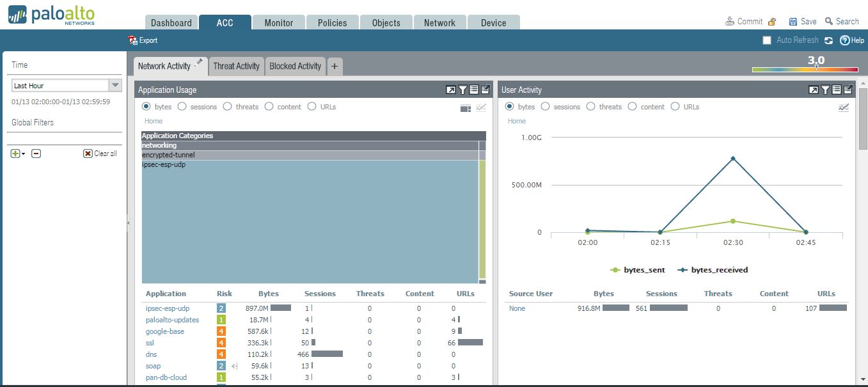The image size is (868, 387).
Task: Enable the Auto Refresh checkbox
Action: [767, 40]
